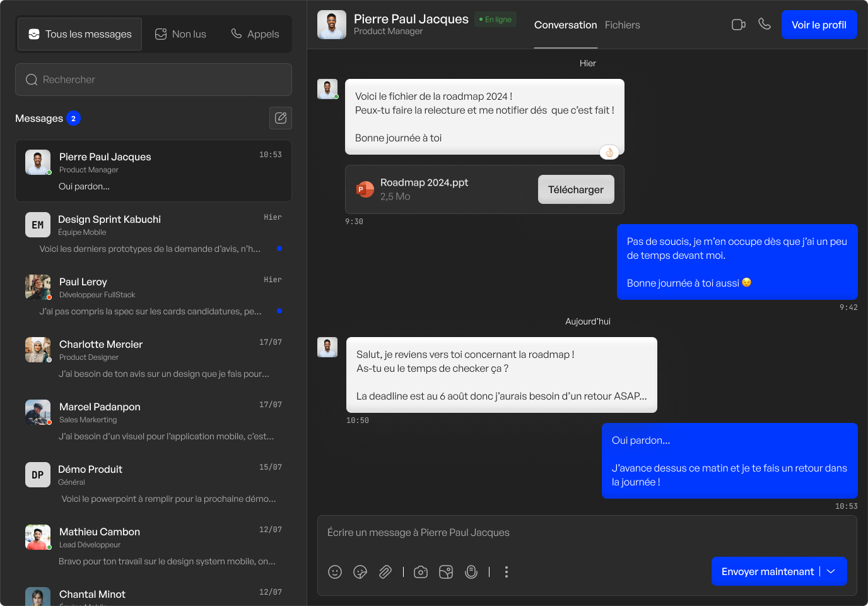Image resolution: width=868 pixels, height=606 pixels.
Task: Click the emoji picker icon
Action: (335, 572)
